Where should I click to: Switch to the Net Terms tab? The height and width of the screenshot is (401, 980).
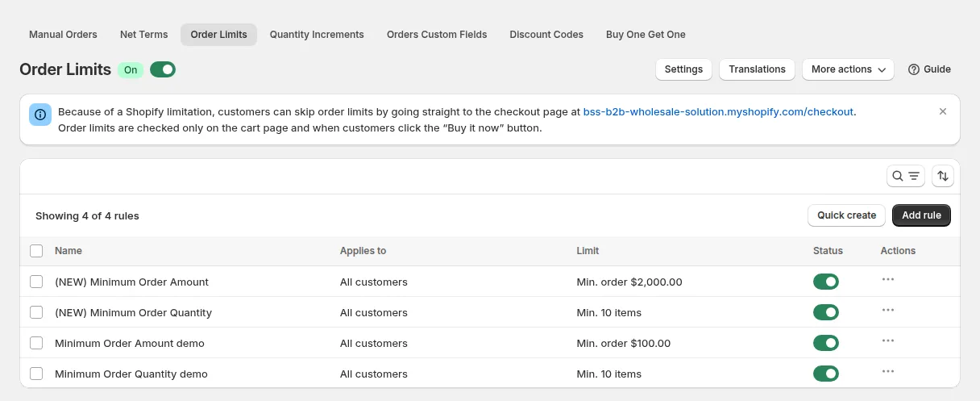144,35
